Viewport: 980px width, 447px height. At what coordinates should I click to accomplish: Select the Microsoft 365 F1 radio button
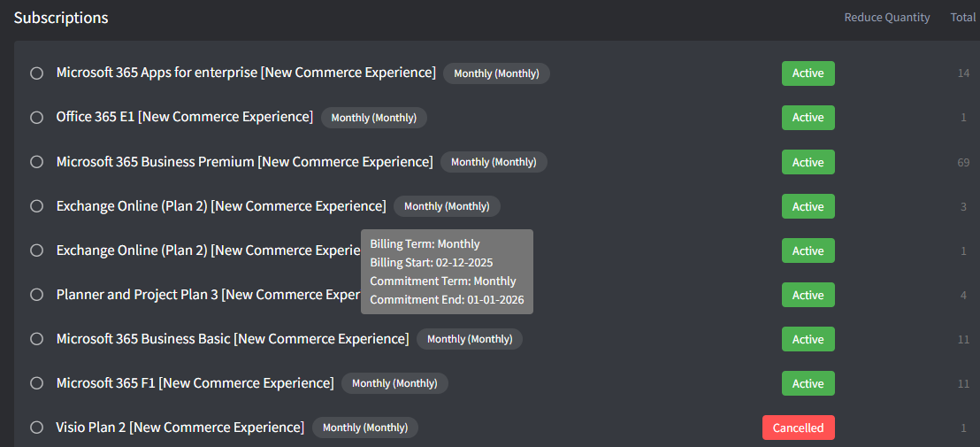pyautogui.click(x=37, y=383)
